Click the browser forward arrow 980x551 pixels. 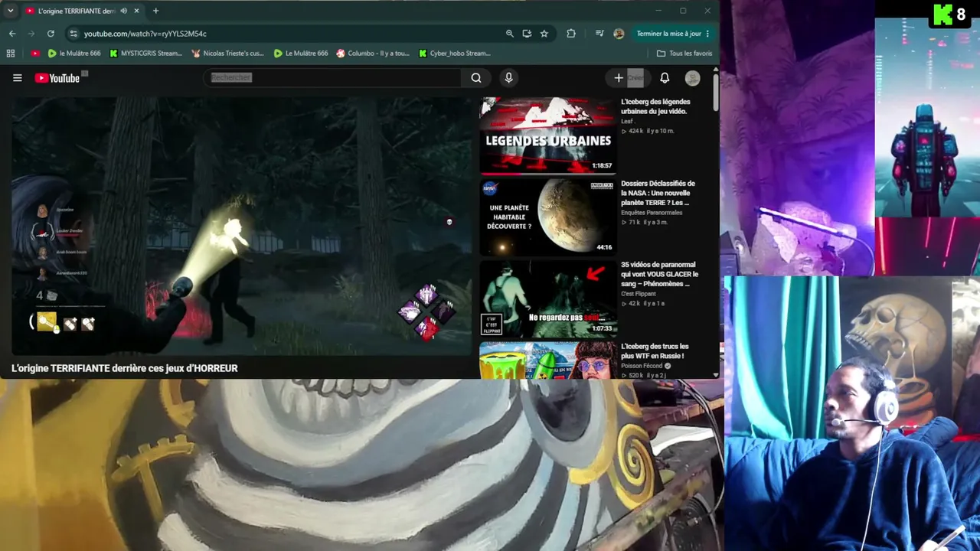point(31,34)
